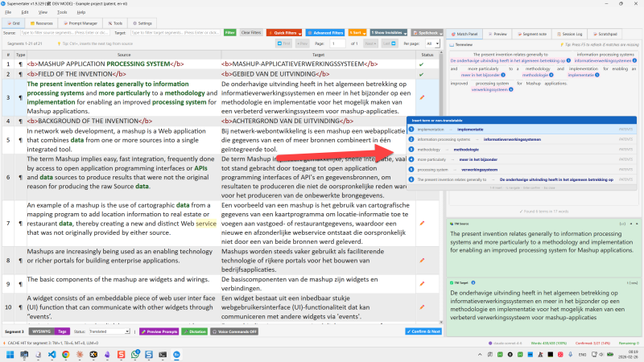Switch to the Resources tab

click(41, 23)
